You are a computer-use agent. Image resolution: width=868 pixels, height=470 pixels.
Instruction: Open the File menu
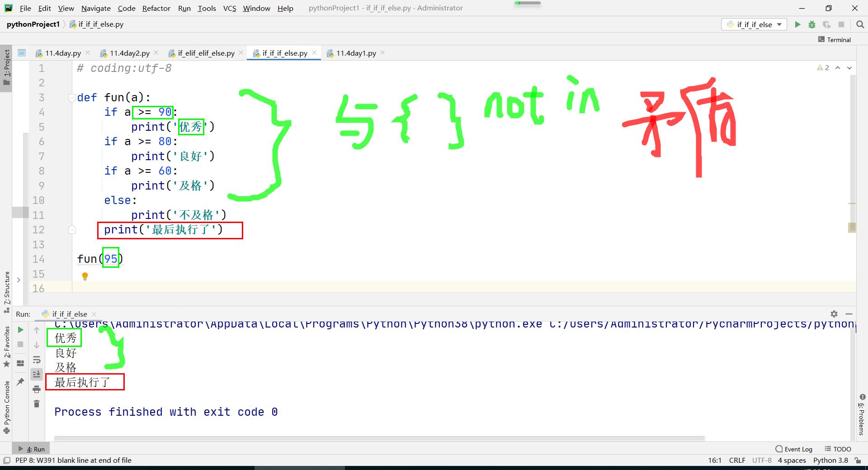pyautogui.click(x=26, y=8)
